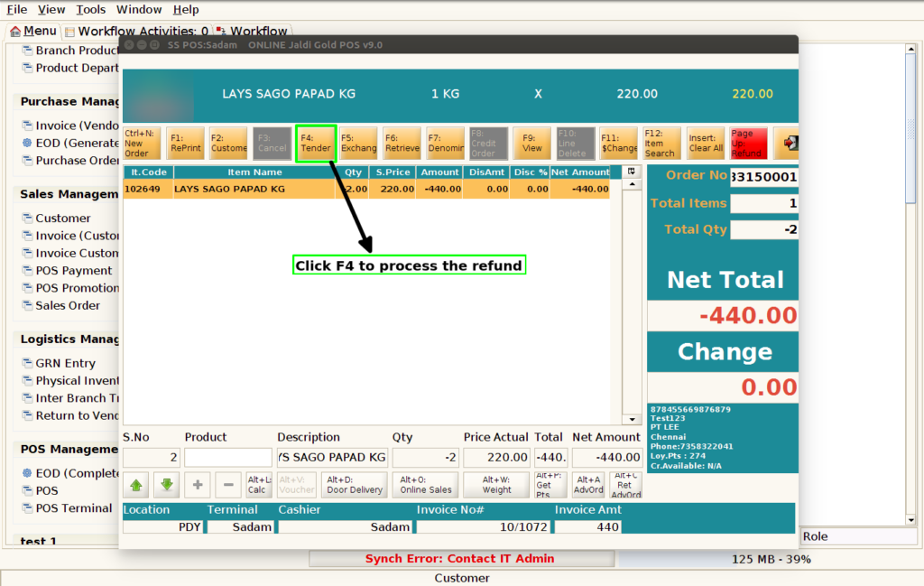Image resolution: width=924 pixels, height=586 pixels.
Task: Click the EOD (Generate gear icon item
Action: (x=27, y=143)
